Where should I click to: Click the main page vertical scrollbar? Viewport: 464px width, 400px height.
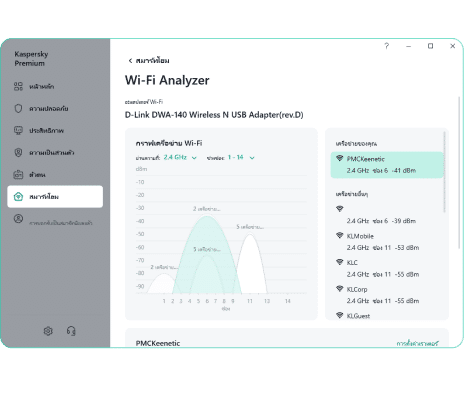pyautogui.click(x=459, y=173)
